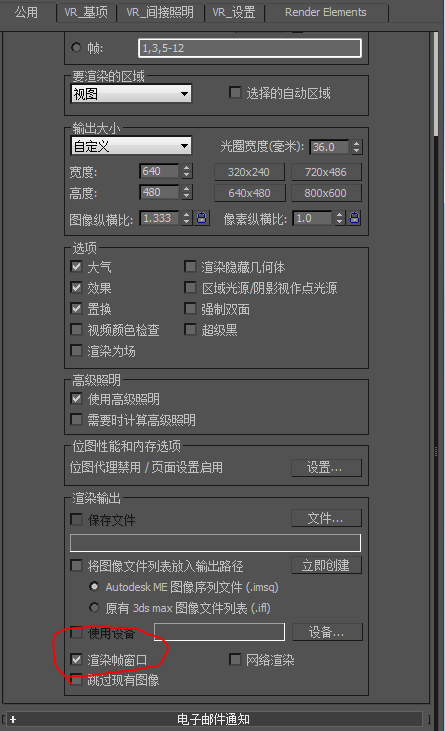Lock the pixel aspect ratio (像素纵横比)
This screenshot has height=731, width=445.
(x=355, y=218)
